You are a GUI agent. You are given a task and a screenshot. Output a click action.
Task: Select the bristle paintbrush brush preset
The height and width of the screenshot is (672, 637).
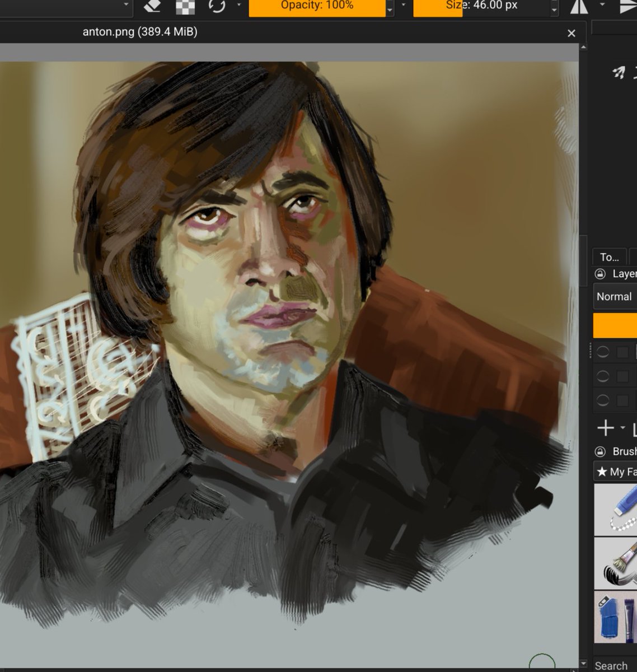click(x=615, y=563)
